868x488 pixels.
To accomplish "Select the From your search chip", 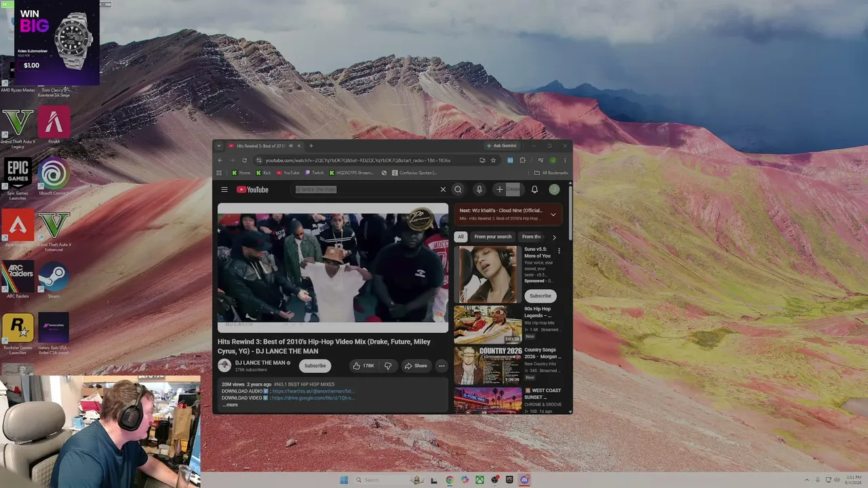I will coord(493,237).
